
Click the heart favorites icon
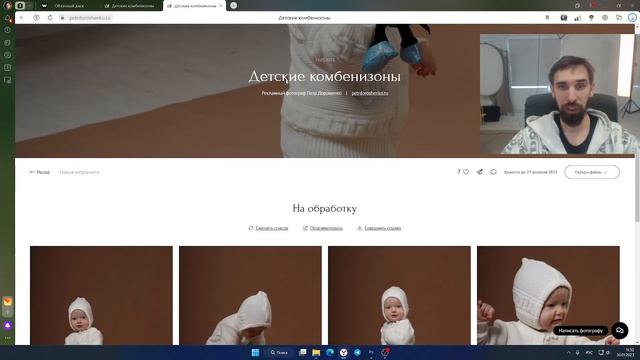(466, 172)
